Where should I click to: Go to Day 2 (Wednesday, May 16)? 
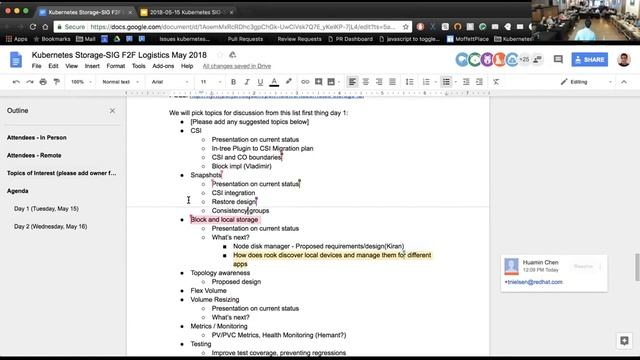click(51, 227)
